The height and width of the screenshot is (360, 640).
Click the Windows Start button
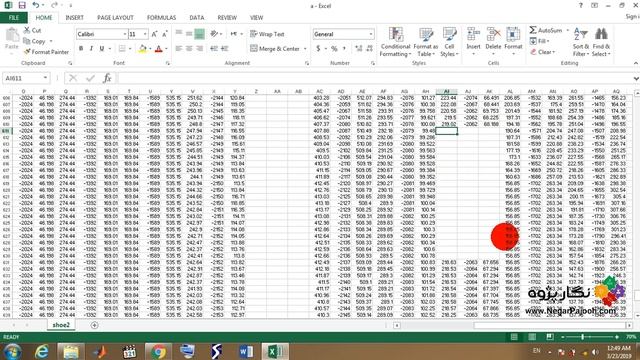click(x=13, y=351)
